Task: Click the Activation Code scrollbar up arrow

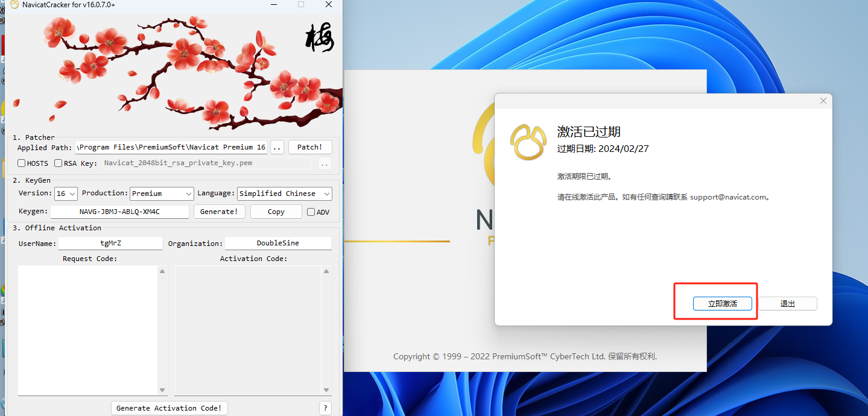Action: click(x=326, y=271)
